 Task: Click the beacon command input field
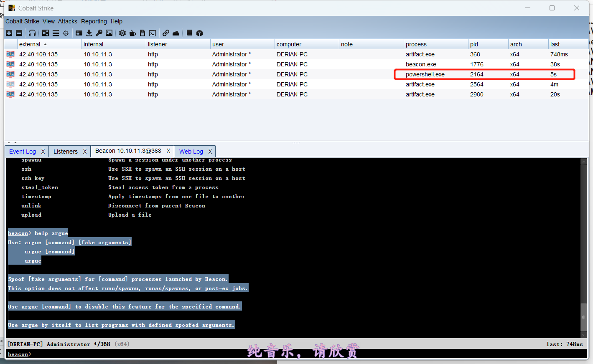pos(308,354)
